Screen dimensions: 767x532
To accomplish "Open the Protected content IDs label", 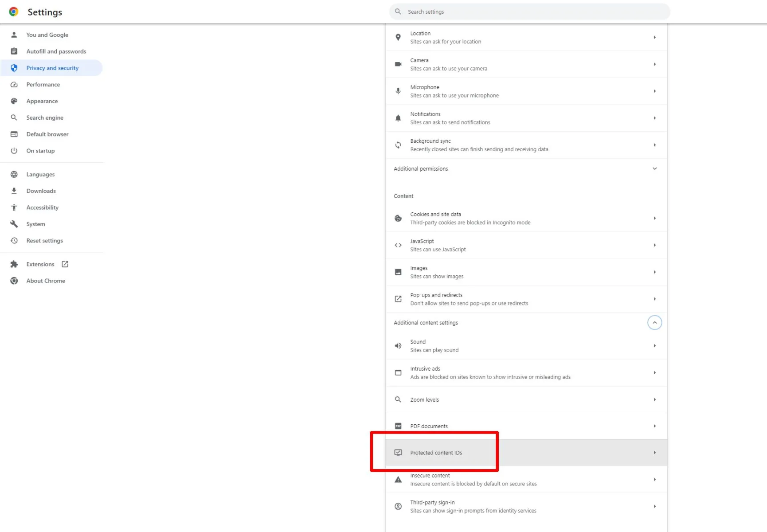I will tap(436, 453).
